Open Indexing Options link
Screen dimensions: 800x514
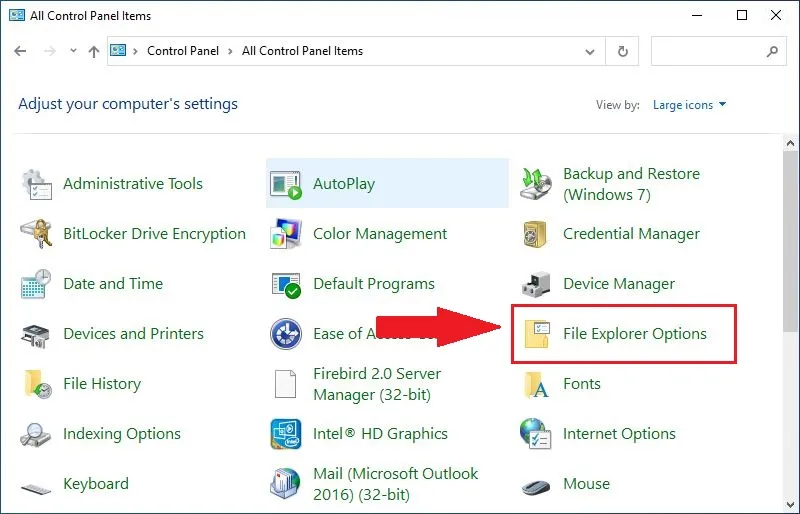(121, 434)
